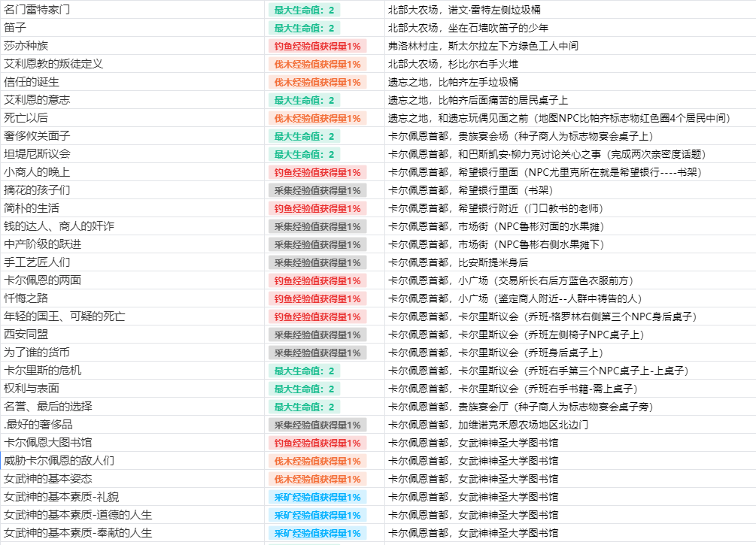
Task: Click 采矿经验值获得量1% tag for 女武神的基本素质-礼貌
Action: point(317,498)
